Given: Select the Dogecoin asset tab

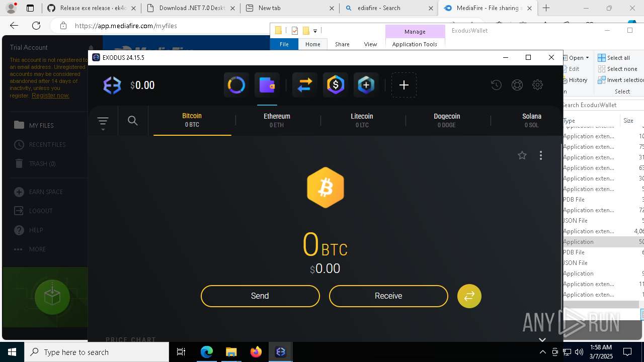Looking at the screenshot, I should coord(447,120).
